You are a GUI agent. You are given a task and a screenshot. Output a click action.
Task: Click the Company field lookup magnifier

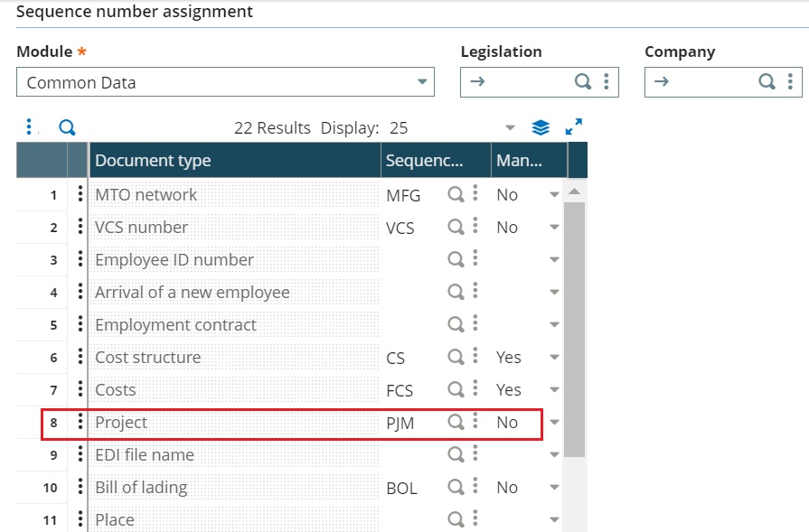pyautogui.click(x=767, y=82)
